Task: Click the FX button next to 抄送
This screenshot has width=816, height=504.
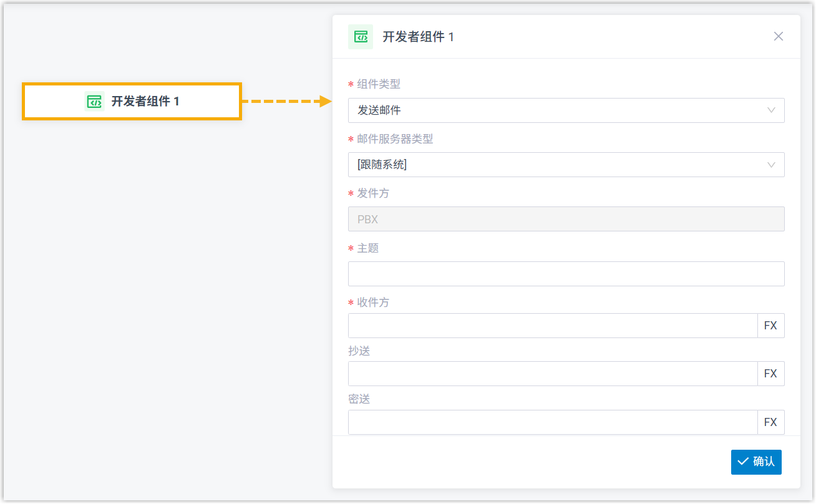Action: point(770,374)
